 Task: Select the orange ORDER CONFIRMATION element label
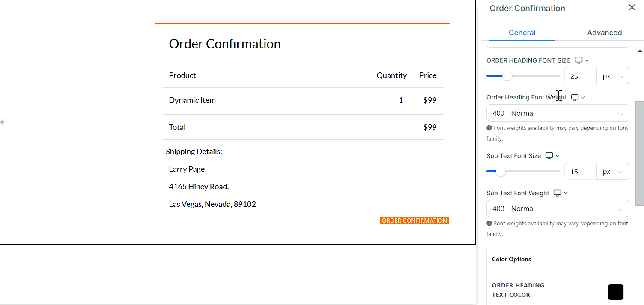click(414, 221)
